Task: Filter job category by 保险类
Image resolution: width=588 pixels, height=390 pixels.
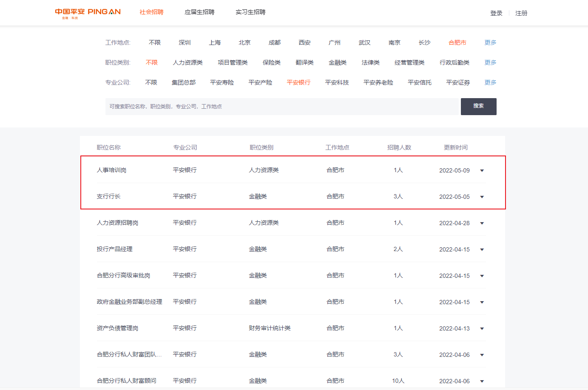Action: (272, 62)
